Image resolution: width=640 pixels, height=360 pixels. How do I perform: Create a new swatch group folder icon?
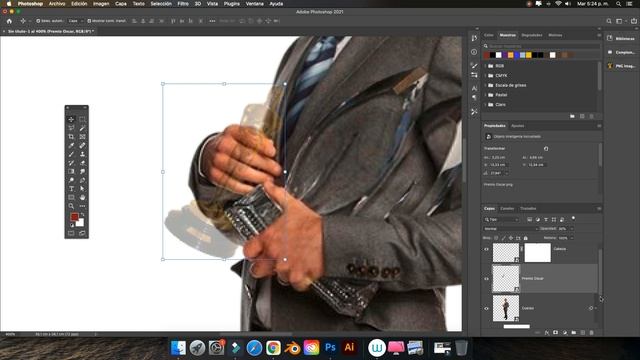572,116
